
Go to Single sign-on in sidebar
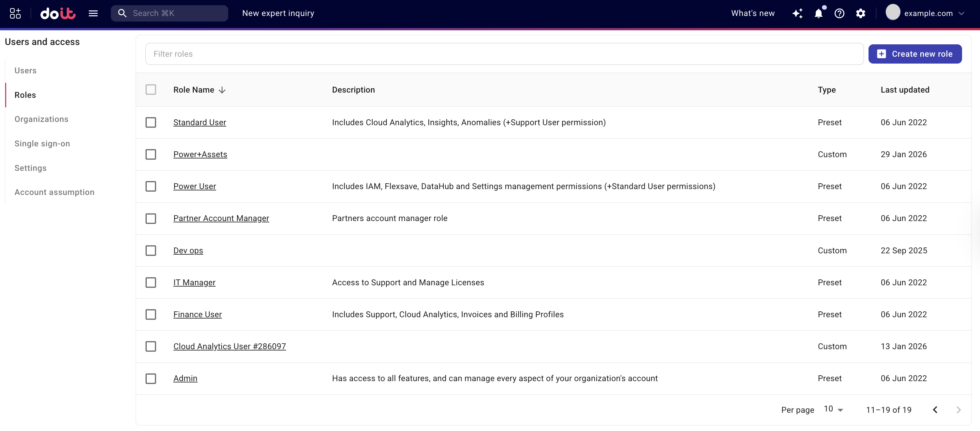coord(42,143)
